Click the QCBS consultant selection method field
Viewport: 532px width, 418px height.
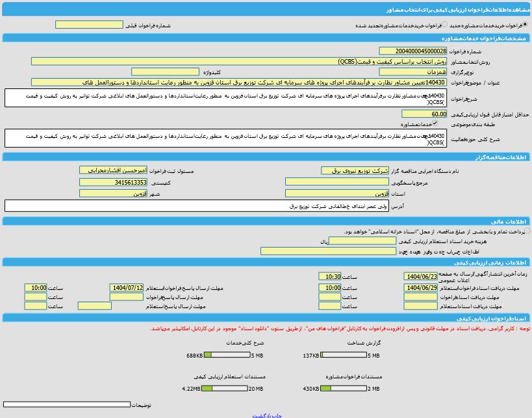pyautogui.click(x=239, y=61)
